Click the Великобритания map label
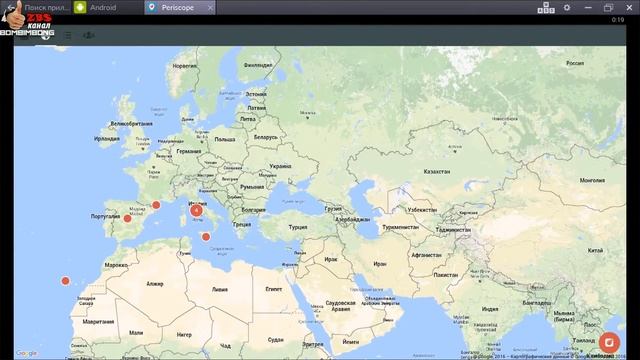The image size is (640, 360). 131,124
